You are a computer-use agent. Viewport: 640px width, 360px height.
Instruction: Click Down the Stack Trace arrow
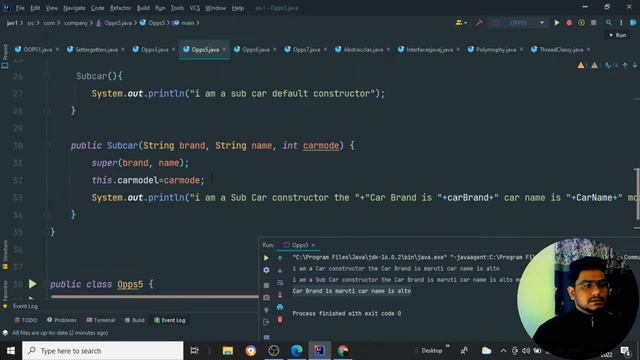[x=280, y=270]
